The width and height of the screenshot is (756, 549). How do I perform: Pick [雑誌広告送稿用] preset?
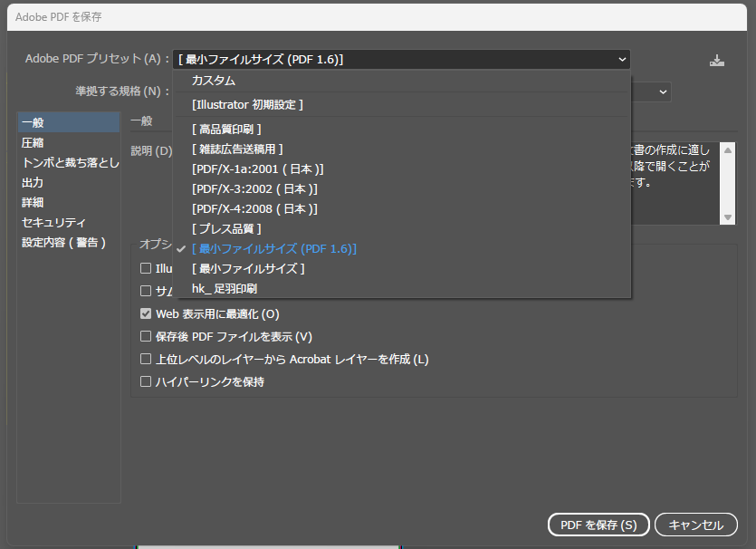click(237, 149)
